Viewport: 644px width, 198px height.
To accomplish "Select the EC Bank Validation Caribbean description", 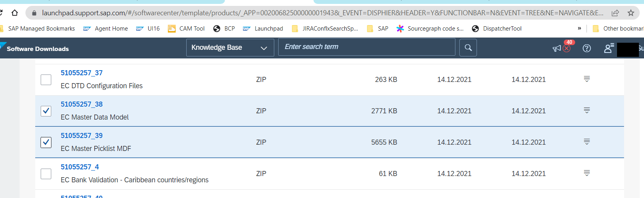I will 135,180.
